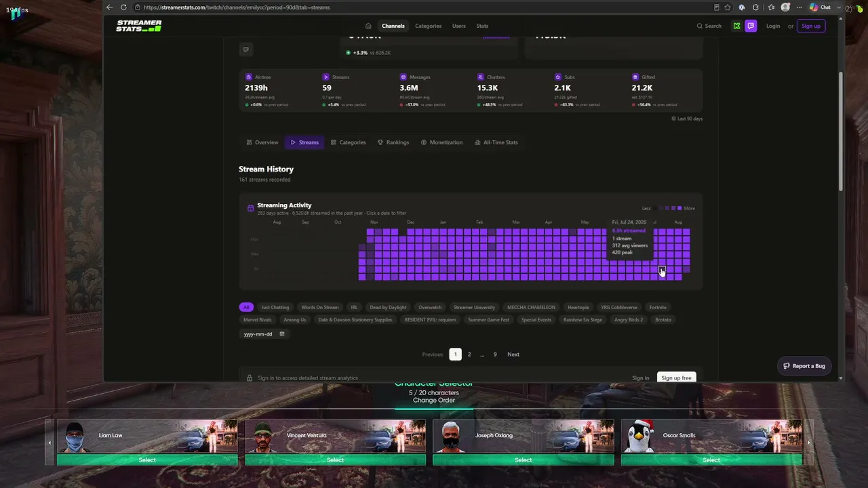Filter streams by Dead by Daylight
Image resolution: width=868 pixels, height=488 pixels.
[x=389, y=307]
